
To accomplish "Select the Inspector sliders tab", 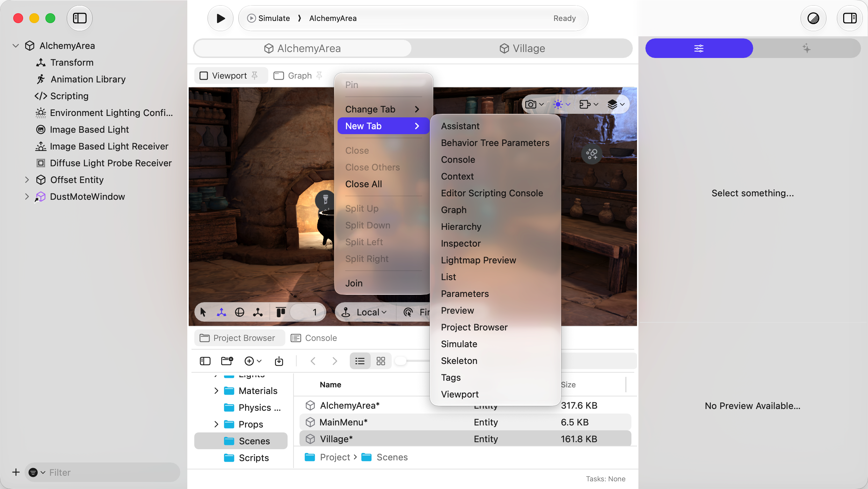I will [x=699, y=48].
